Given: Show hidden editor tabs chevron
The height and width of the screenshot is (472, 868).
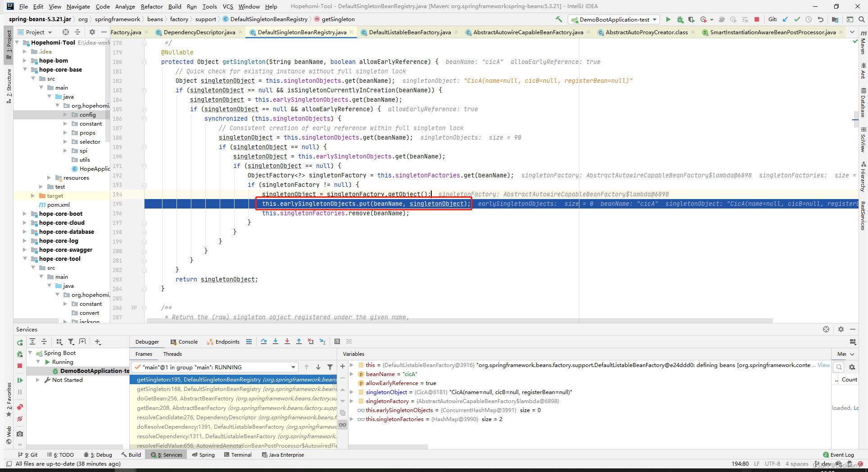Looking at the screenshot, I should click(852, 32).
